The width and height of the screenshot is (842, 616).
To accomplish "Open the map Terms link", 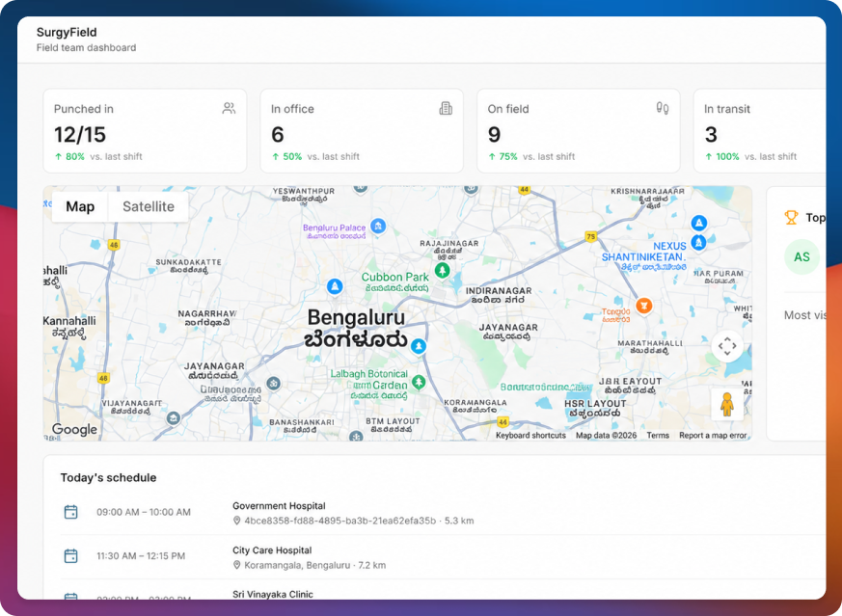I will (x=658, y=435).
